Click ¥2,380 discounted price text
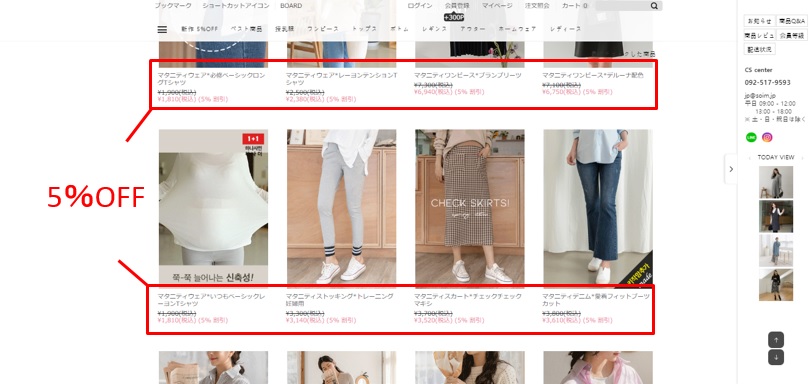Screen dimensions: 811x384 click(x=321, y=99)
